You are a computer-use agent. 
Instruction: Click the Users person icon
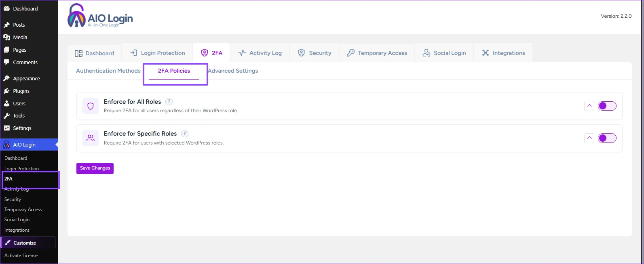[x=6, y=103]
